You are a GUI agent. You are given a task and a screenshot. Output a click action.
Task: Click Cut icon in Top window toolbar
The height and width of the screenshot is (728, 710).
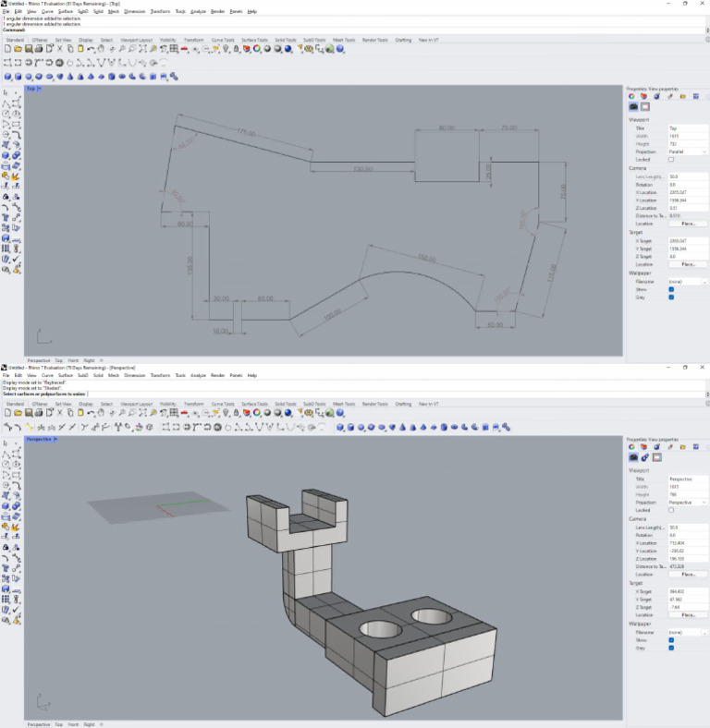59,49
